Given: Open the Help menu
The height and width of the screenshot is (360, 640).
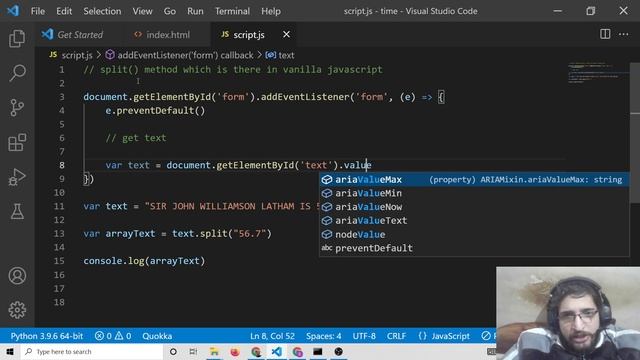Looking at the screenshot, I should tap(271, 11).
